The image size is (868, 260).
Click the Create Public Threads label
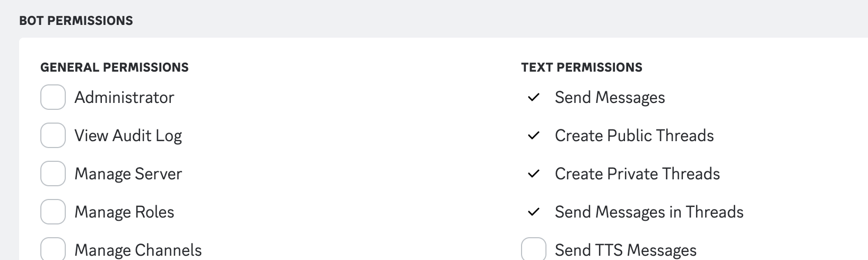[634, 135]
